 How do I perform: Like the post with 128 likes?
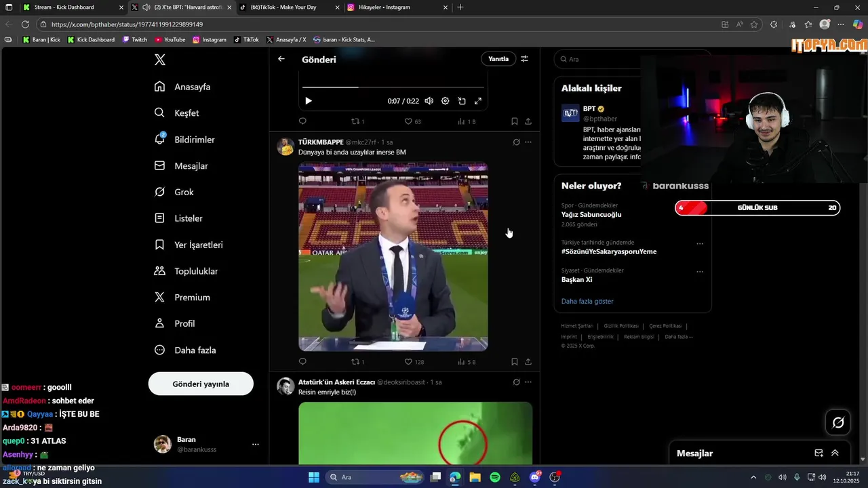click(414, 362)
